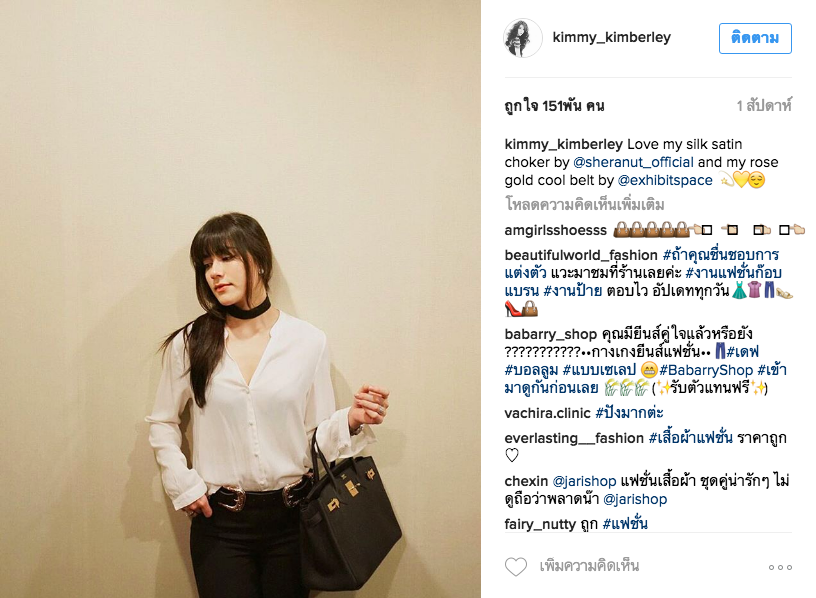Visit @exhibitspace mention
The image size is (816, 598).
665,181
